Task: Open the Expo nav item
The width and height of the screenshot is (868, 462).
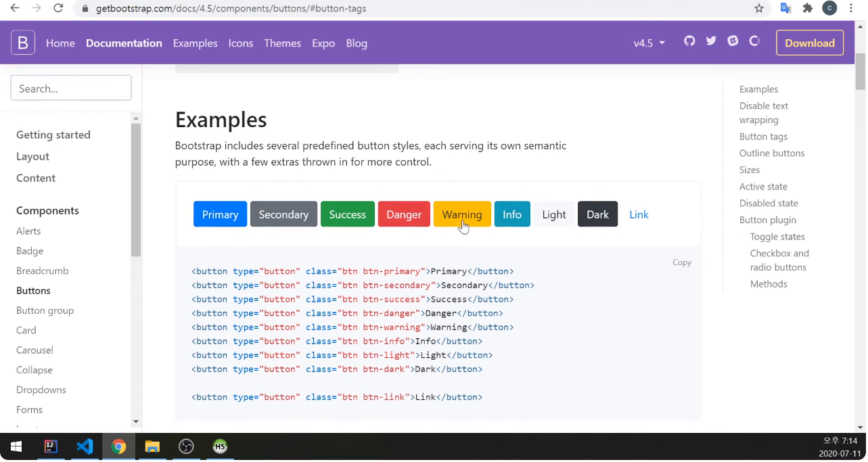Action: (x=323, y=43)
